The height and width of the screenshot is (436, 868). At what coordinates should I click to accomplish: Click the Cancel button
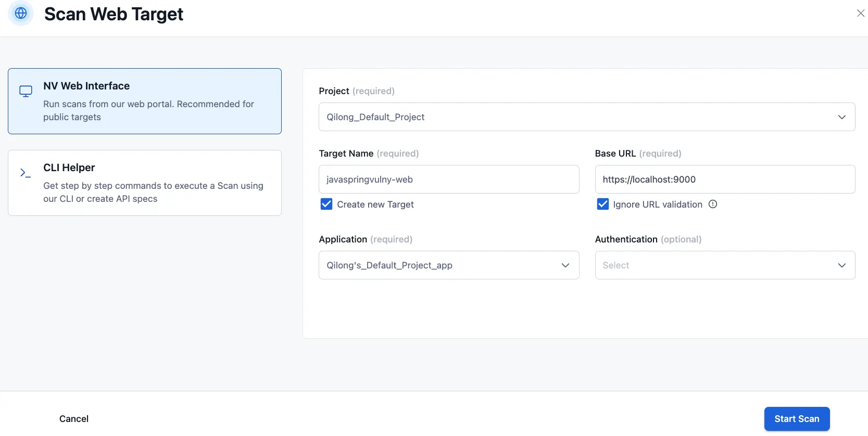[x=74, y=419]
